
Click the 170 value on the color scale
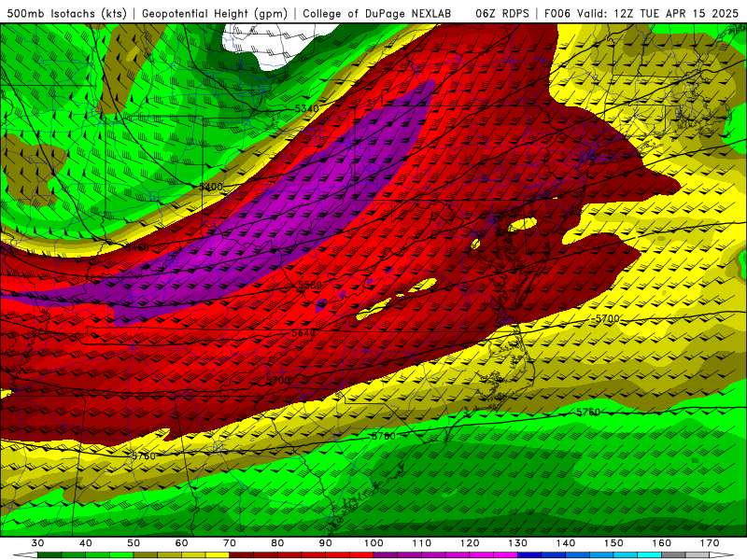(x=710, y=543)
